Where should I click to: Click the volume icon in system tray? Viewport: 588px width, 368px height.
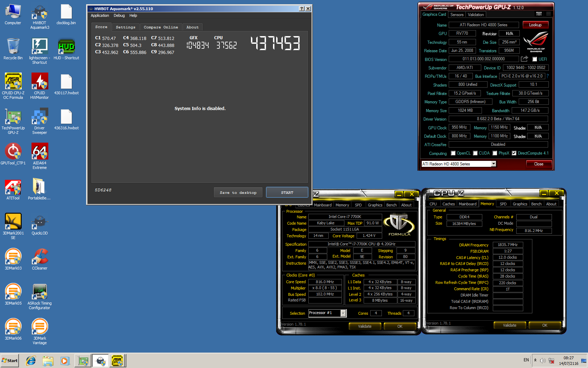543,361
